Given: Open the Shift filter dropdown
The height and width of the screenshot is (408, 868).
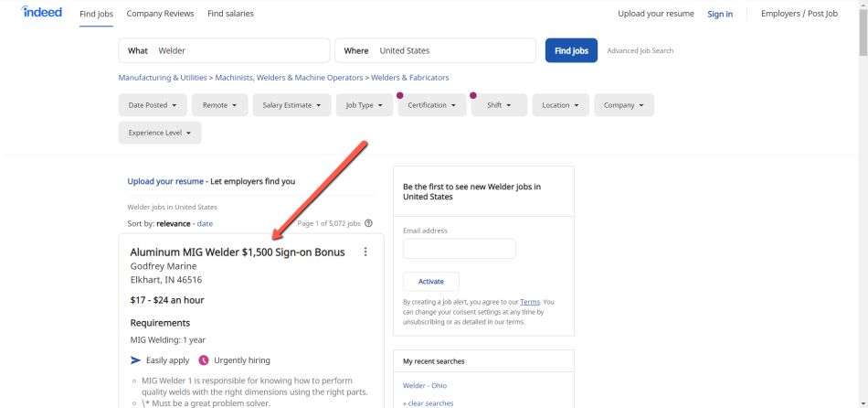Looking at the screenshot, I should coord(499,105).
